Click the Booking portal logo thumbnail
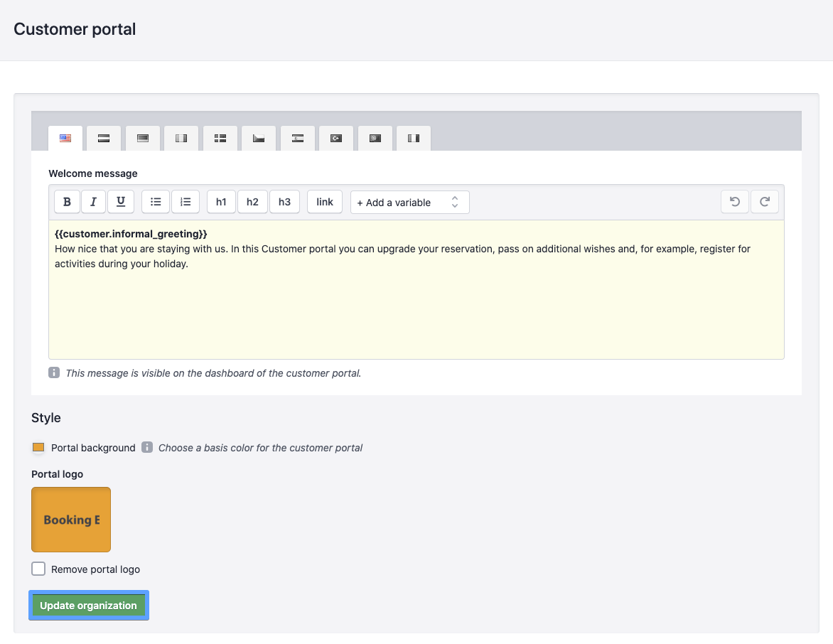The image size is (833, 644). click(x=71, y=520)
